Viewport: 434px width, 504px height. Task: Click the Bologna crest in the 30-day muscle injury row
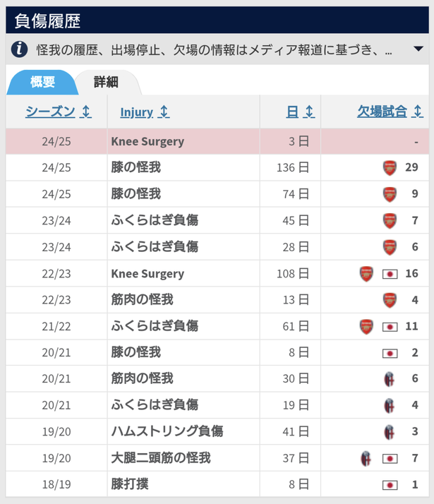(389, 379)
